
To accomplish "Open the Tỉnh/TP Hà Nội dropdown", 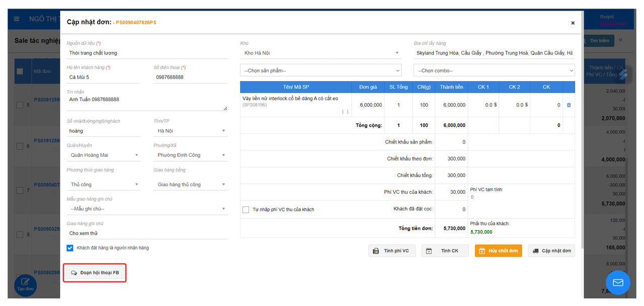I will pyautogui.click(x=190, y=131).
